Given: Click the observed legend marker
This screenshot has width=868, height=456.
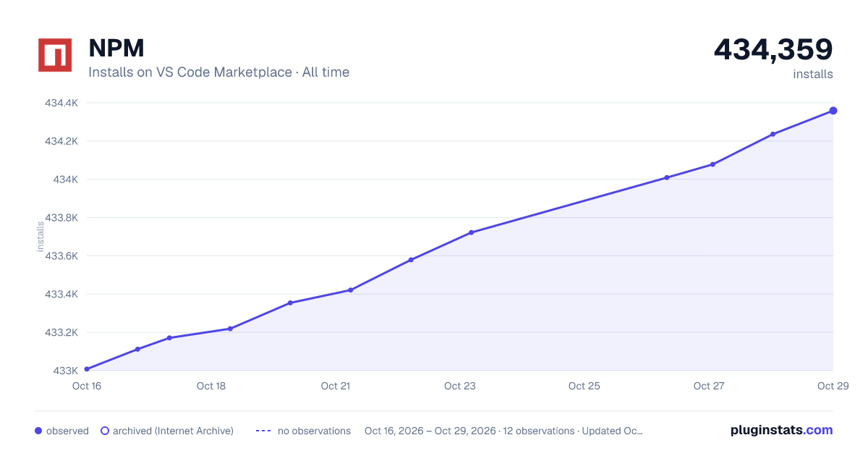Looking at the screenshot, I should coord(38,431).
